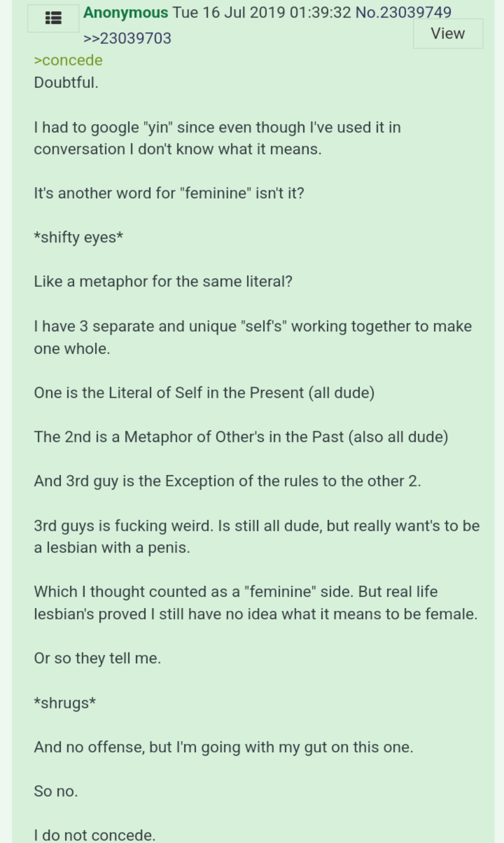
Task: Click the line 'The 2nd is a Metaphor'
Action: pyautogui.click(x=241, y=437)
